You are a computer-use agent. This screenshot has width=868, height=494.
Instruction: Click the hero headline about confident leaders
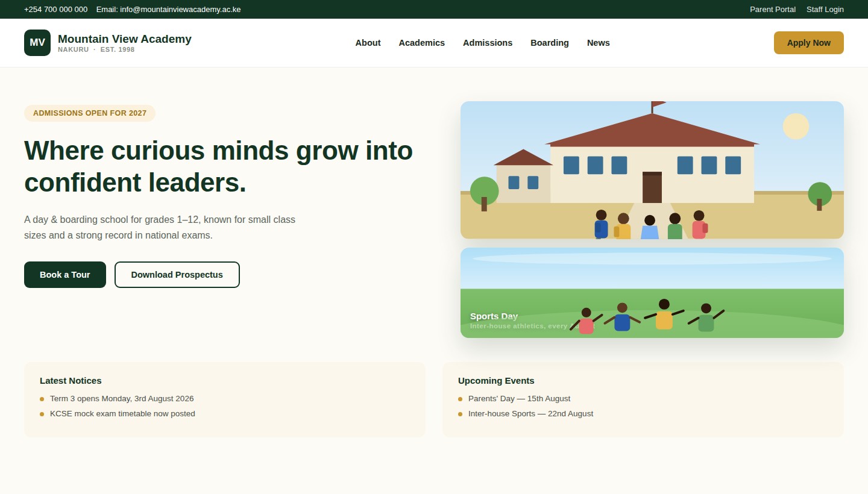tap(218, 166)
